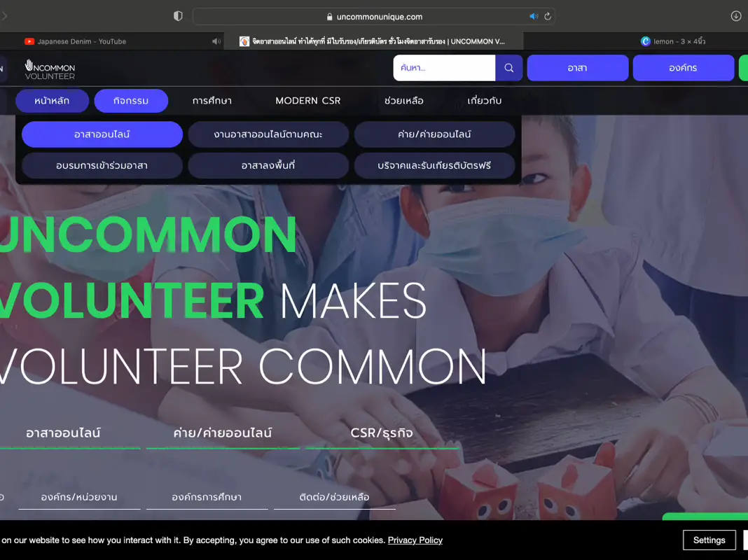Click the ค้นหา search field
The image size is (748, 560).
444,68
